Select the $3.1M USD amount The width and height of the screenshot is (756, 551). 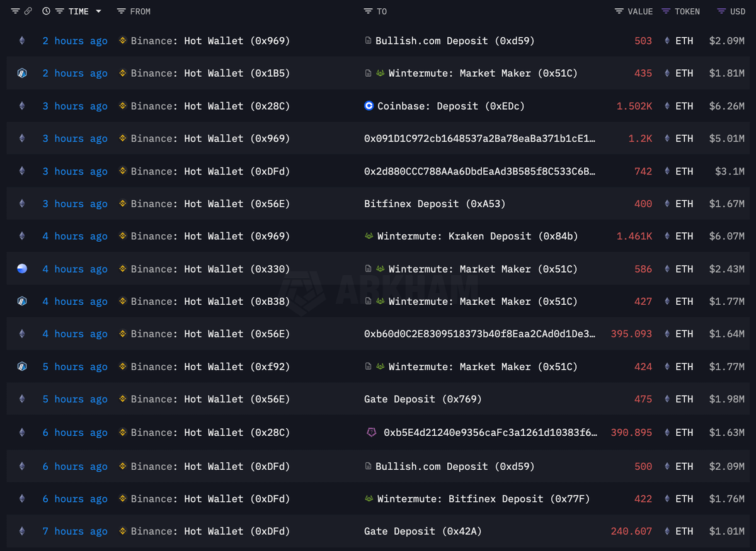point(730,171)
